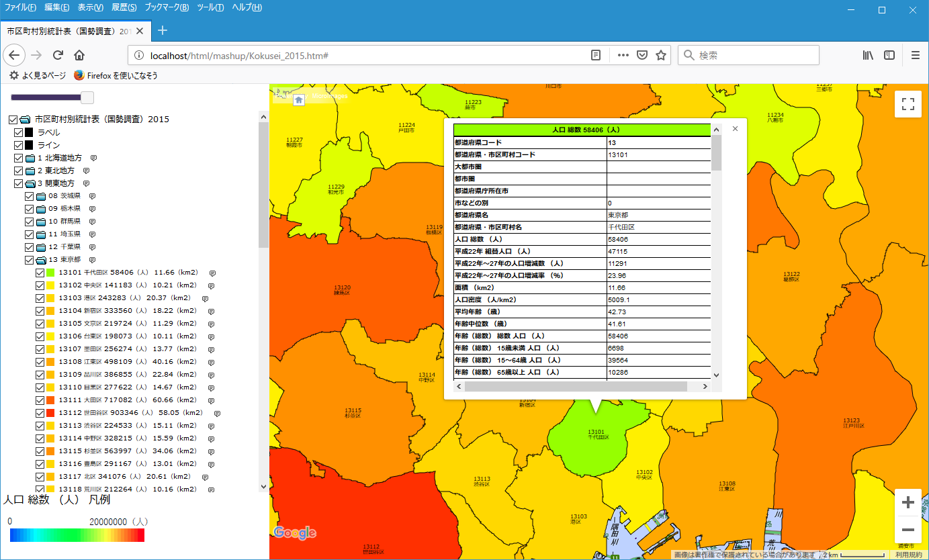The width and height of the screenshot is (929, 560).
Task: Toggle the 13101 千代田区 checkbox
Action: tap(40, 273)
